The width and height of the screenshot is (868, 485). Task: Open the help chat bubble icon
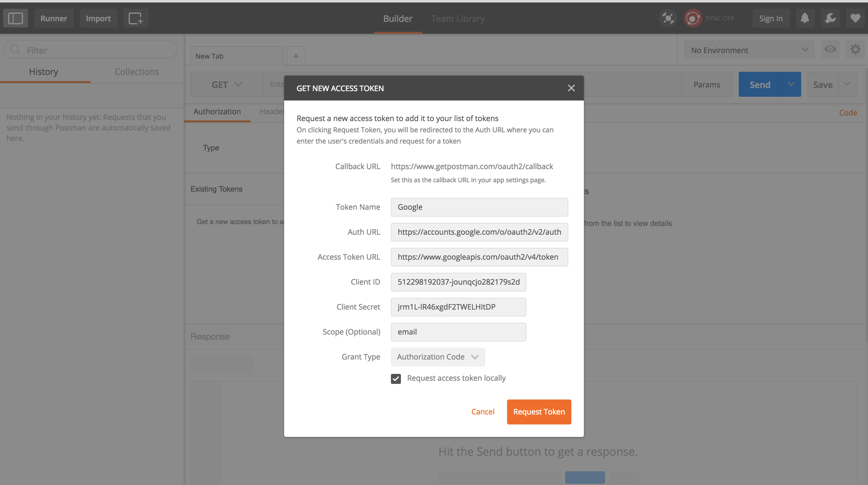tap(830, 18)
